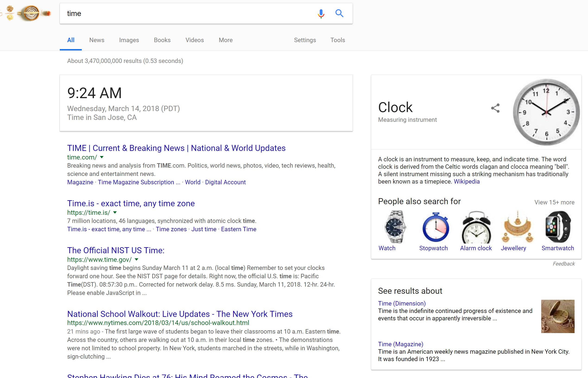Click the share icon beside Clock

coord(495,108)
